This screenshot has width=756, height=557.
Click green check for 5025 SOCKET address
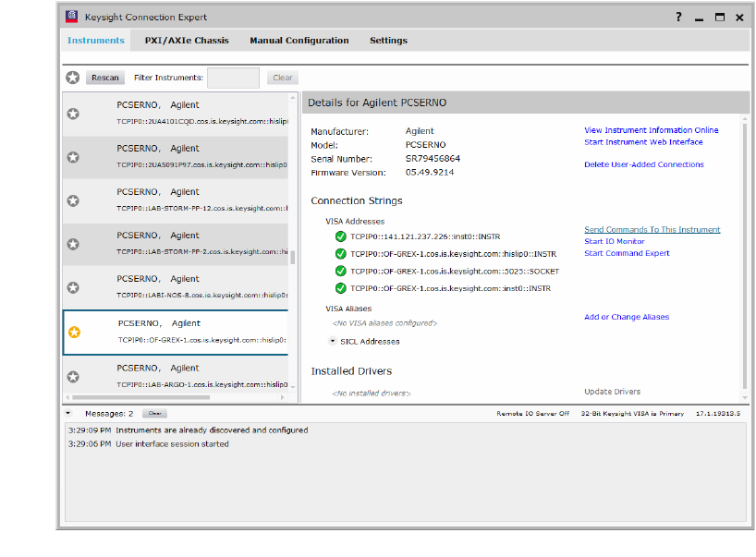[x=340, y=272]
